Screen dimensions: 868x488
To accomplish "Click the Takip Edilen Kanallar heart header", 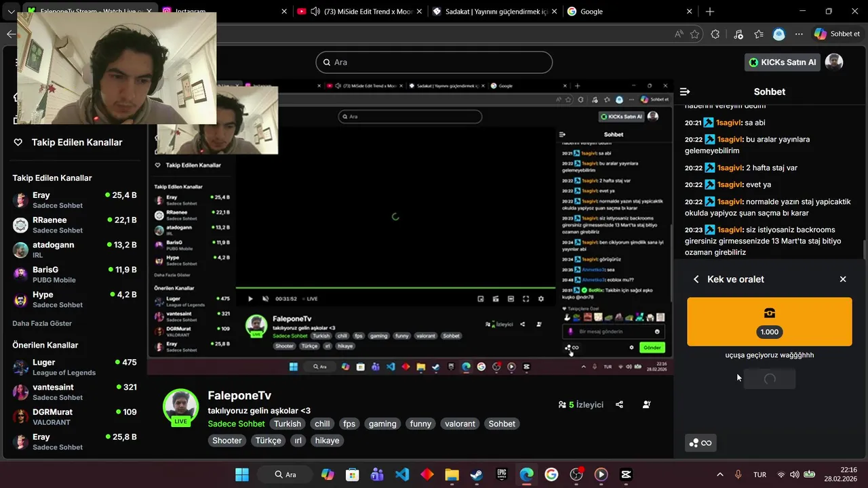I will pyautogui.click(x=68, y=142).
